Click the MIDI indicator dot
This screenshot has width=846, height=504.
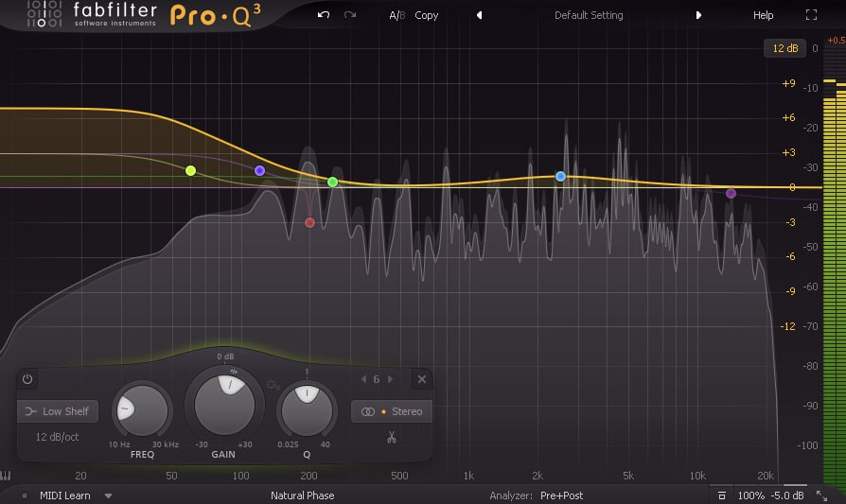(x=25, y=495)
